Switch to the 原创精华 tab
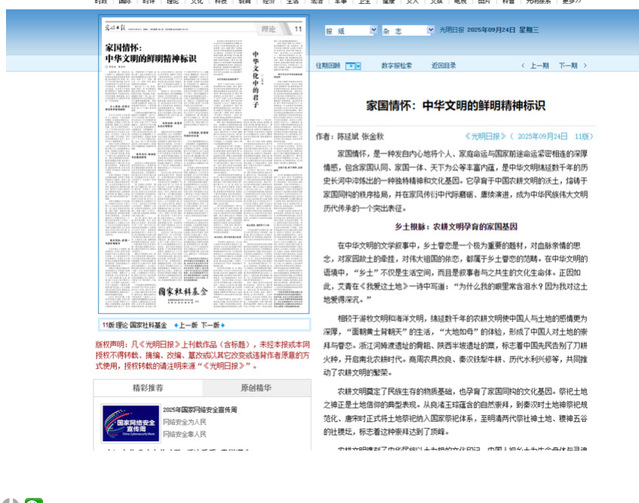 (255, 387)
